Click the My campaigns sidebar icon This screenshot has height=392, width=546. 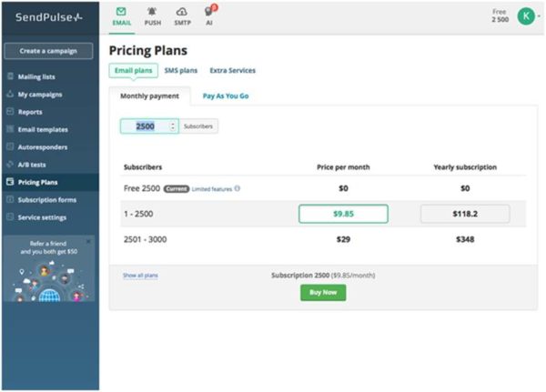[10, 94]
